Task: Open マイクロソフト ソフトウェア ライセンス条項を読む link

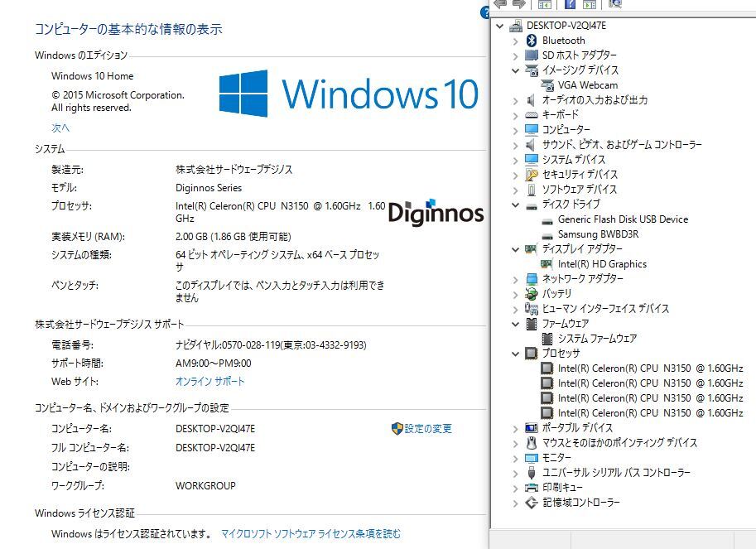Action: click(311, 533)
